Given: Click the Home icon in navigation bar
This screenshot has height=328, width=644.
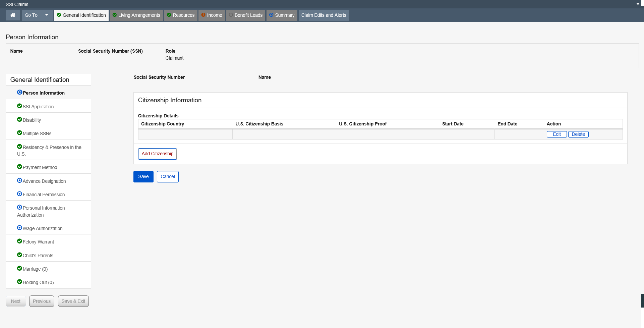Looking at the screenshot, I should [x=13, y=15].
